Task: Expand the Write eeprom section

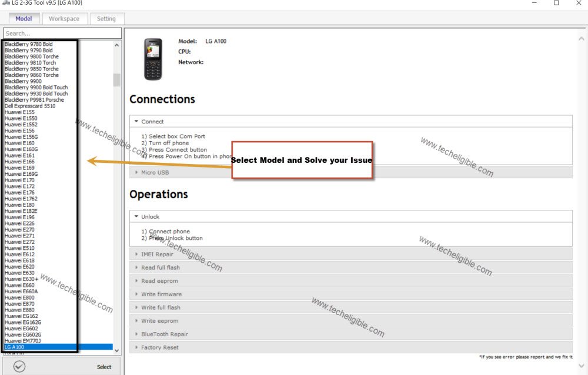Action: (x=350, y=321)
